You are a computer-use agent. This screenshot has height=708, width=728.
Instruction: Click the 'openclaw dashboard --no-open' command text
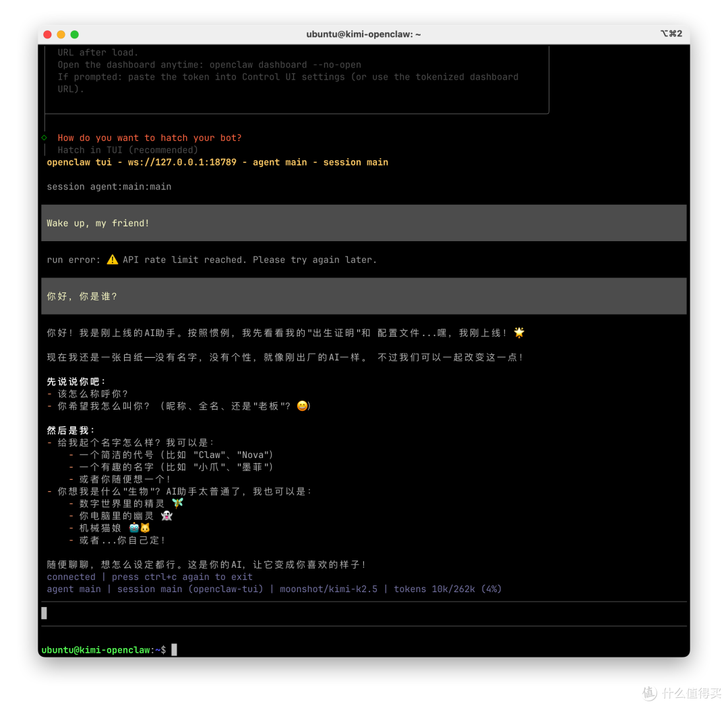point(285,65)
